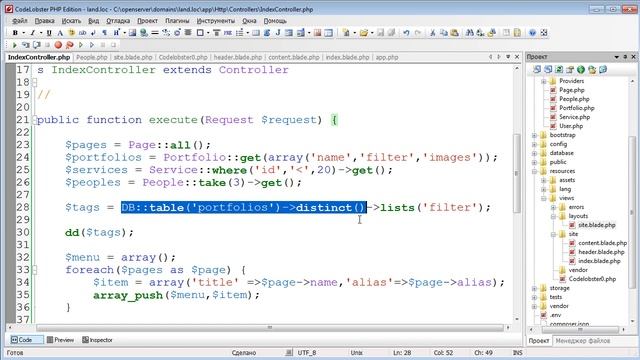Select index.blade.php in project tree
The height and width of the screenshot is (360, 640).
point(599,261)
